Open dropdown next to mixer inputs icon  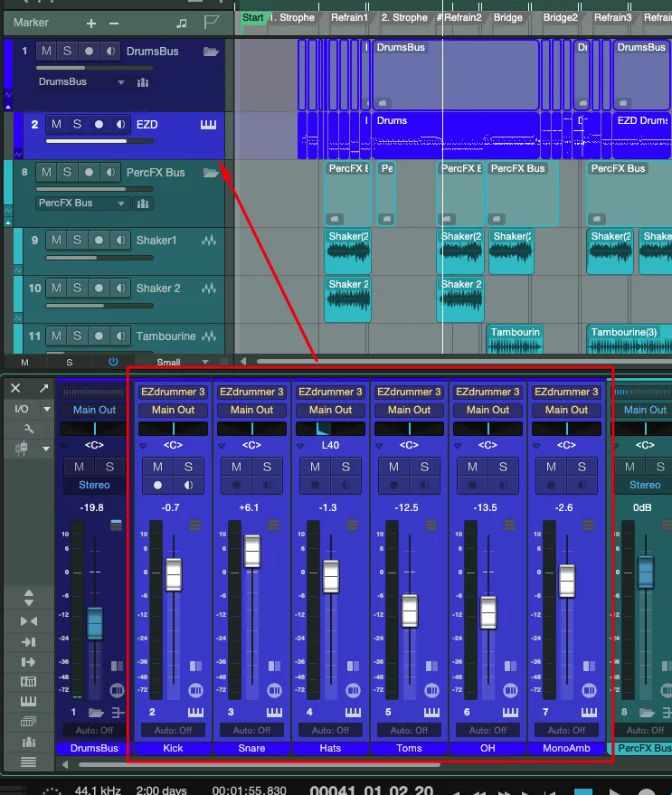tap(46, 449)
